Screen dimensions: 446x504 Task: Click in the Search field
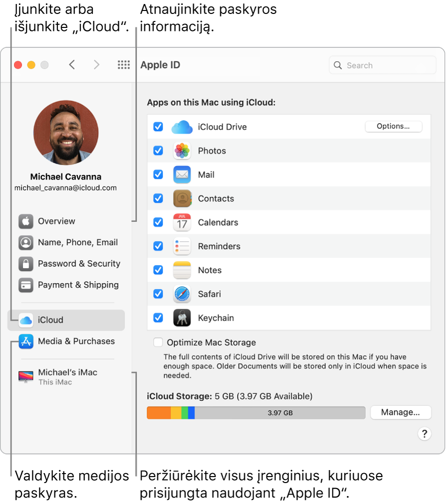[383, 65]
